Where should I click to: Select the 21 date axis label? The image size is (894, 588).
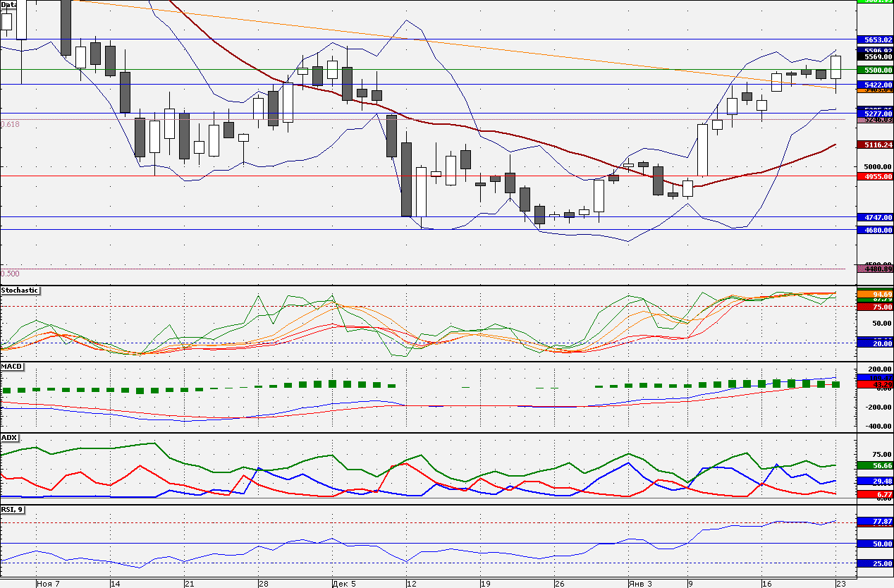coord(189,584)
